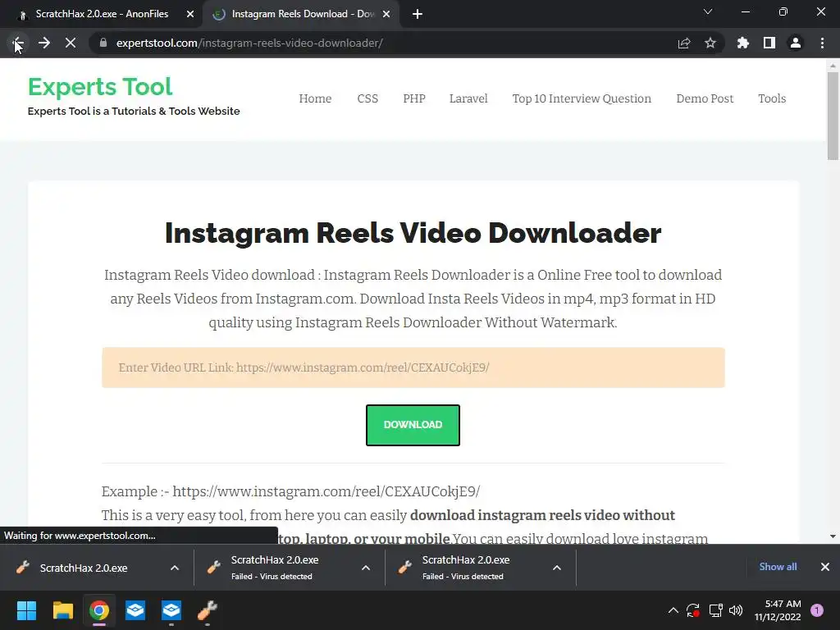840x630 pixels.
Task: Expand options for third failed ScratchHax download
Action: pyautogui.click(x=557, y=568)
